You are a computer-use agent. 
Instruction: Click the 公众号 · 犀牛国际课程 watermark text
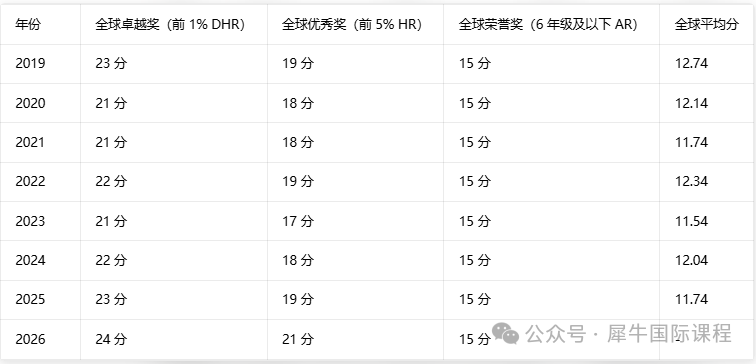click(629, 334)
